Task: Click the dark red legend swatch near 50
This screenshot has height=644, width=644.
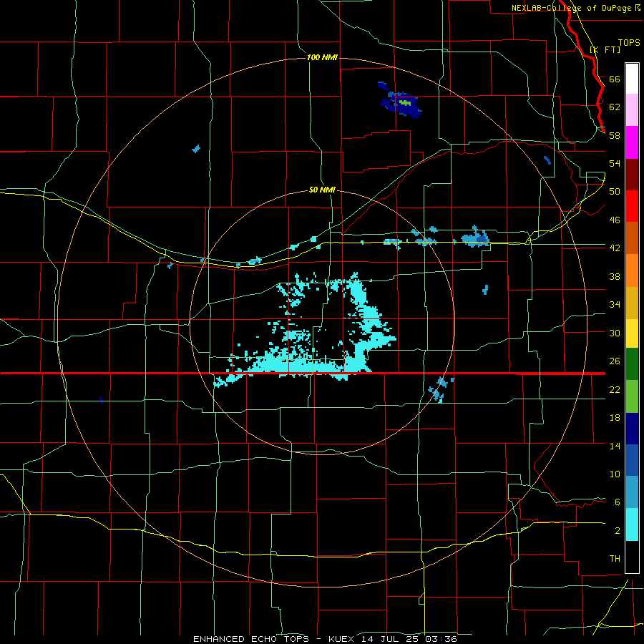Action: point(632,175)
